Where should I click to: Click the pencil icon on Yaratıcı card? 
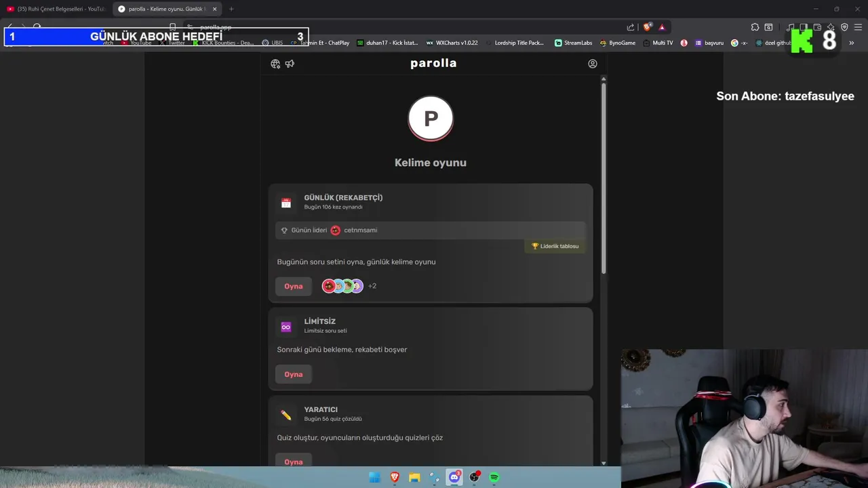[x=286, y=415]
